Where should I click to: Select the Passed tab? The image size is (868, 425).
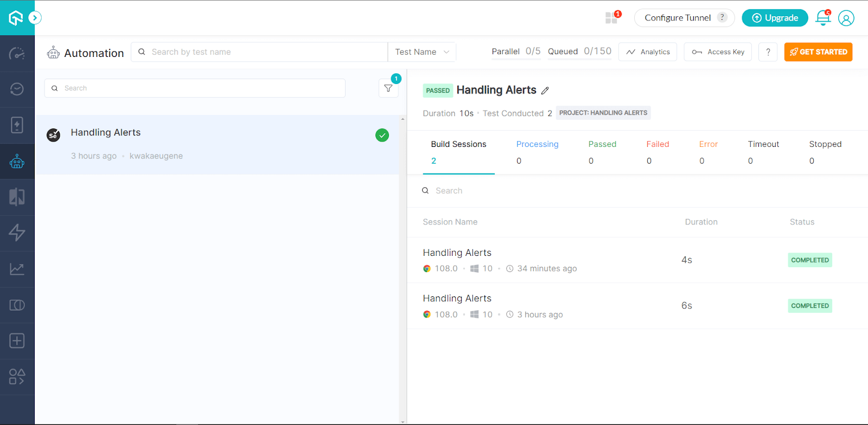[x=602, y=152]
